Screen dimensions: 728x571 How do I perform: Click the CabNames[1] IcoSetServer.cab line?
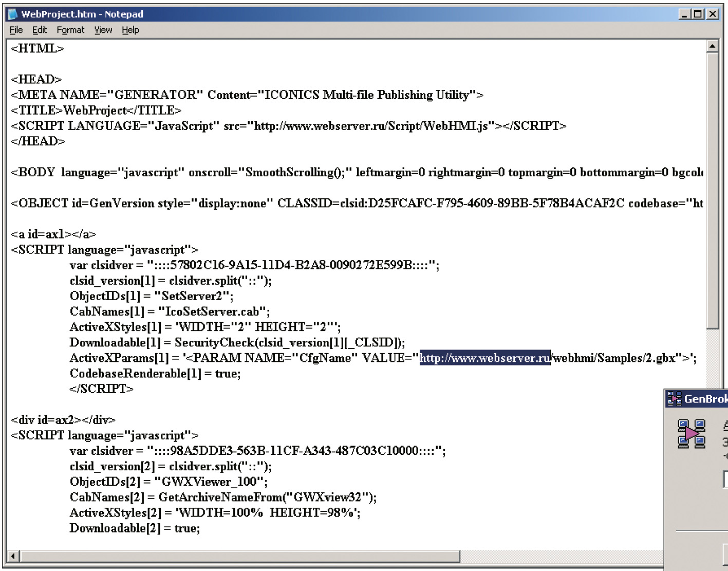pyautogui.click(x=170, y=311)
